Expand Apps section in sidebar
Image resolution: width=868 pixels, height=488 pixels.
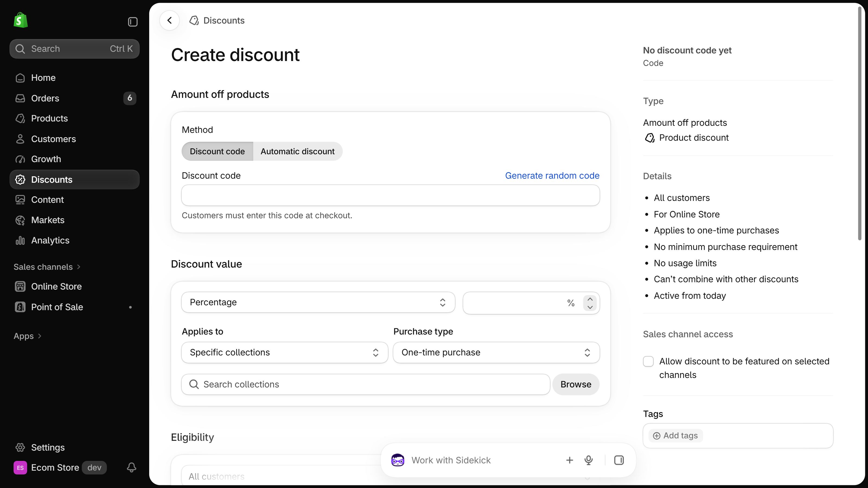[x=28, y=336]
